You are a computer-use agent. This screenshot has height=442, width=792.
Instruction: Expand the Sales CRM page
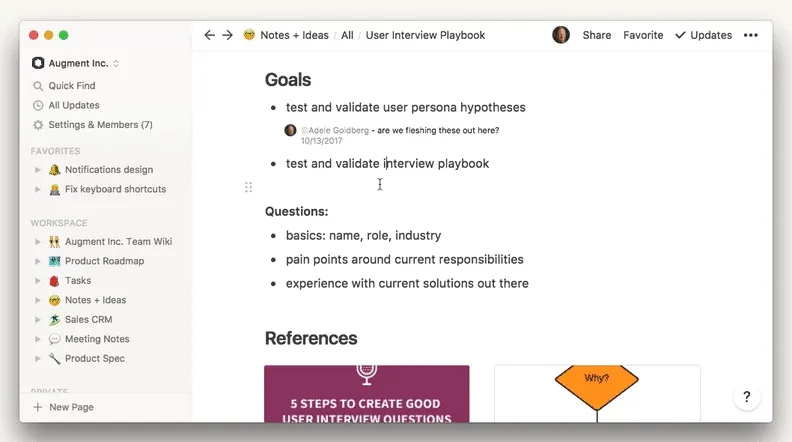click(x=37, y=320)
